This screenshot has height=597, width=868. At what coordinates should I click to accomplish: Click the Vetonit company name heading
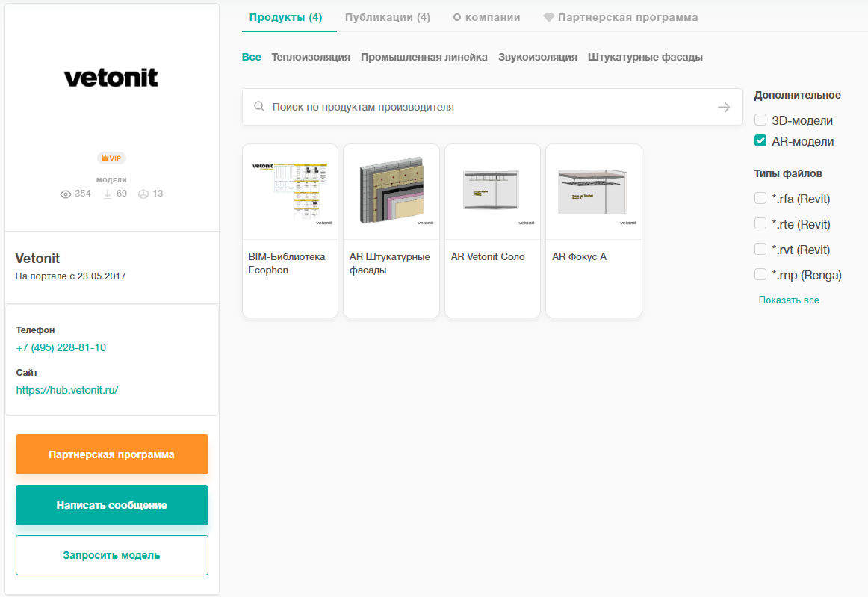(37, 258)
